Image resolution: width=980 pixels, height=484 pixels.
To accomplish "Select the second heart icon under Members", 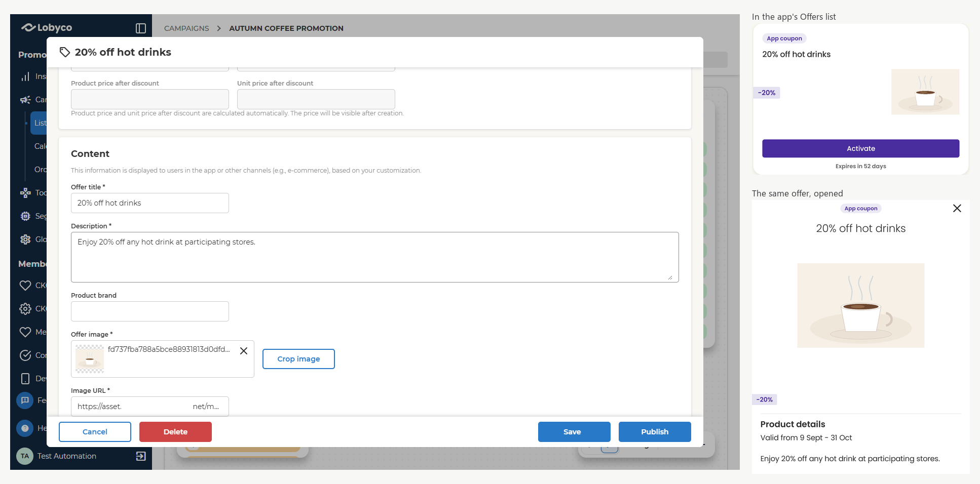I will [x=25, y=332].
